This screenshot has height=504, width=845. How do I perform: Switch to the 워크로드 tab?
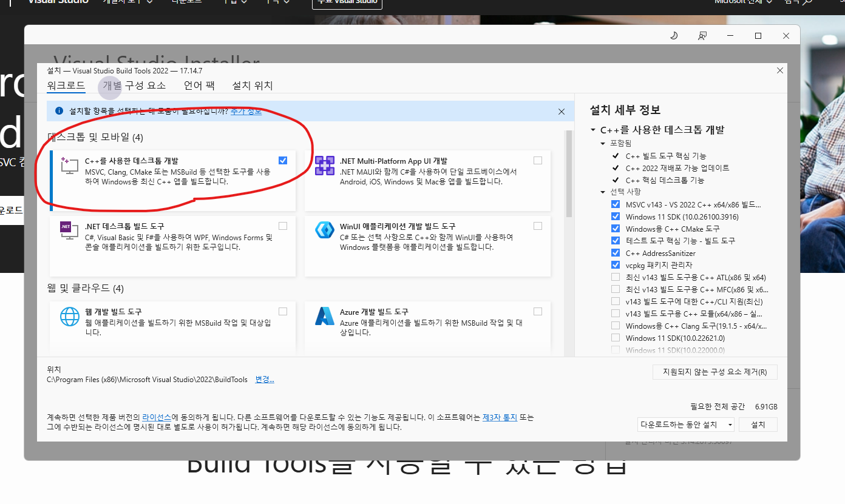66,86
